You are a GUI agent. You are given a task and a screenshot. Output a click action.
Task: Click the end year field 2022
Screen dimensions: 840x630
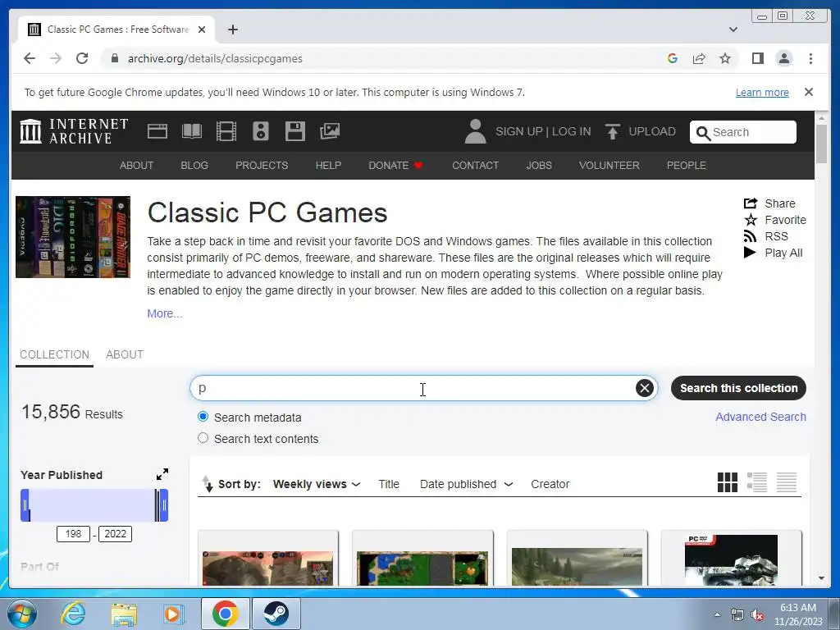coord(115,533)
